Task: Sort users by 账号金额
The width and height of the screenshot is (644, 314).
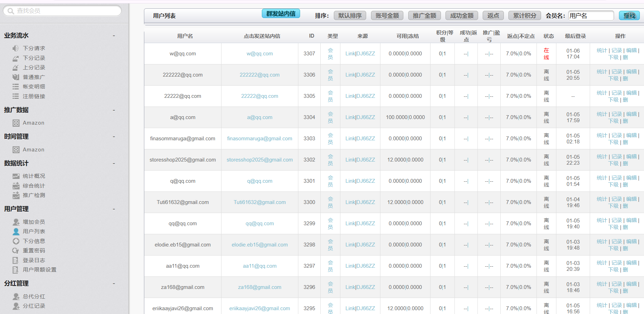Action: click(x=387, y=16)
